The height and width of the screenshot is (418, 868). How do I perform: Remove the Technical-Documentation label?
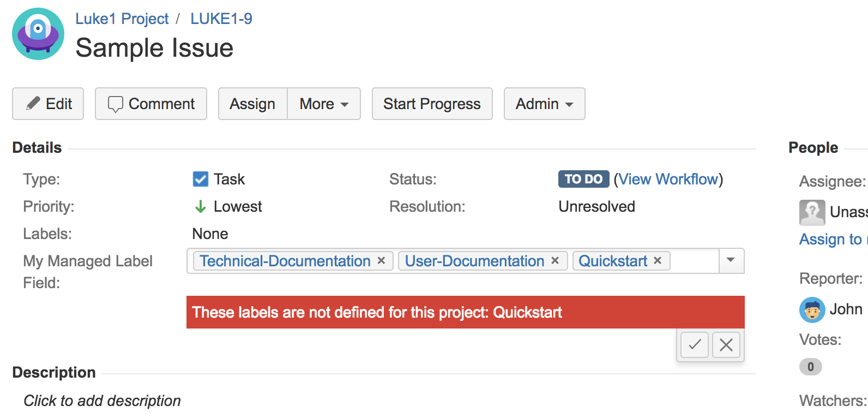pos(381,261)
